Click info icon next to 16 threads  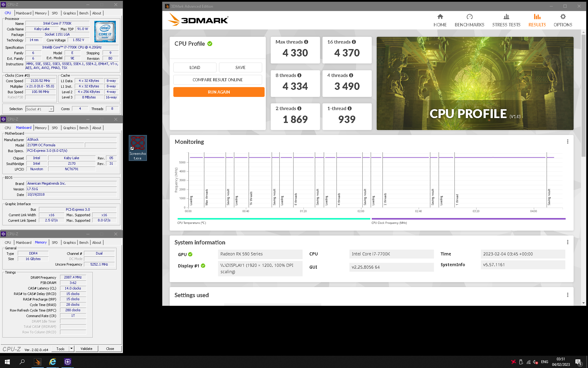pos(354,42)
